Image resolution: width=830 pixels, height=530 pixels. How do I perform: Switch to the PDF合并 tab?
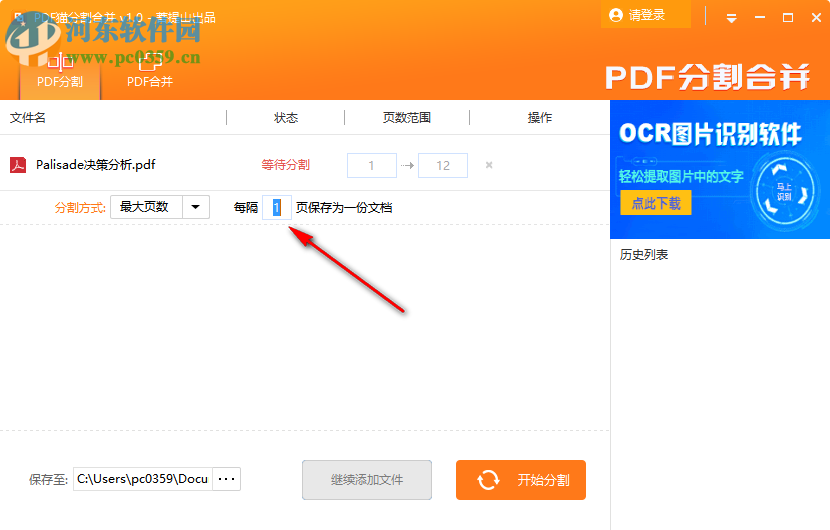pos(150,71)
